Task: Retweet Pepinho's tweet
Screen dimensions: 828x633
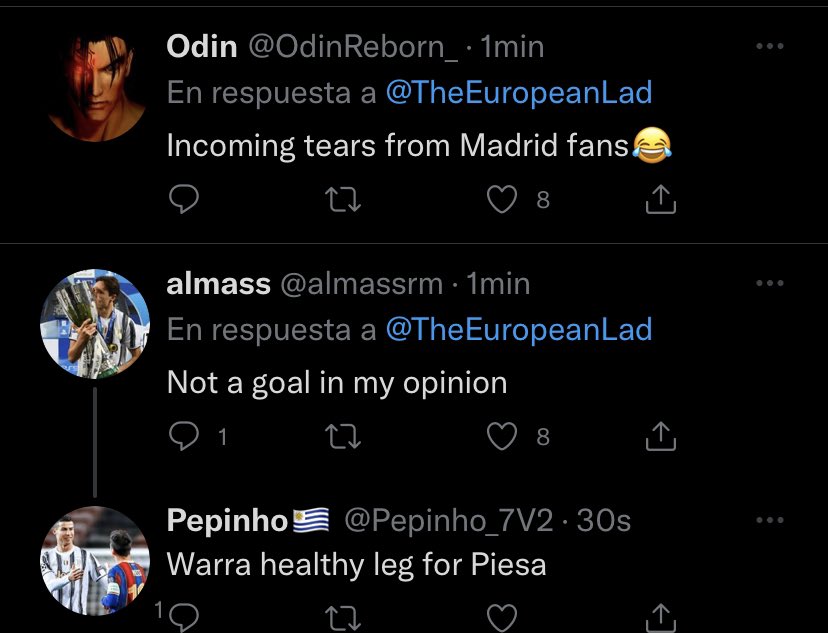Action: 343,618
